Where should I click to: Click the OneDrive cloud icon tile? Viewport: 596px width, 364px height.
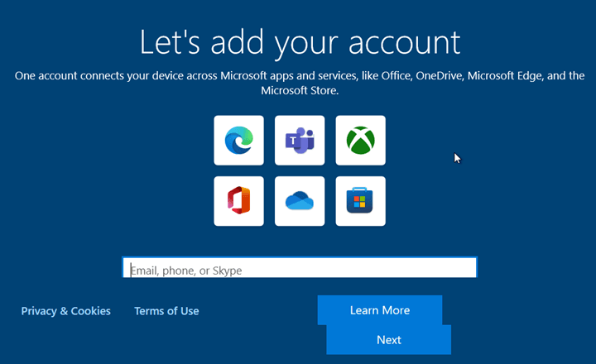tap(300, 201)
